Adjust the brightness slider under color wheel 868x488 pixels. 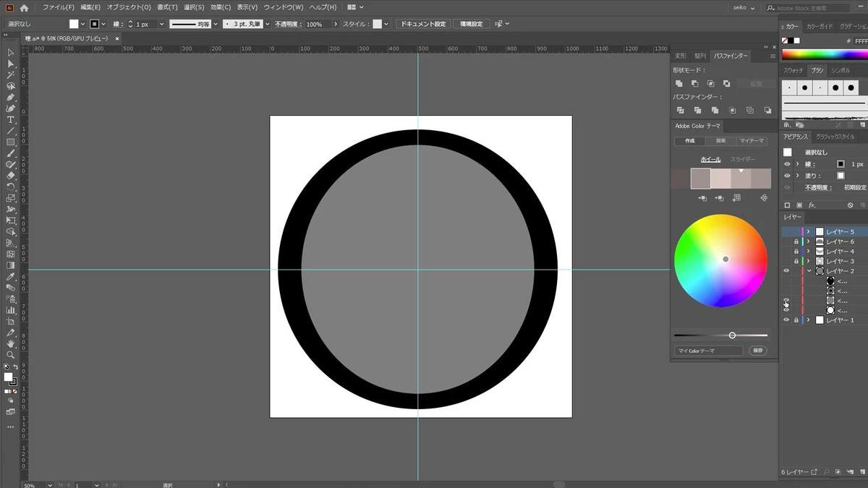[732, 335]
